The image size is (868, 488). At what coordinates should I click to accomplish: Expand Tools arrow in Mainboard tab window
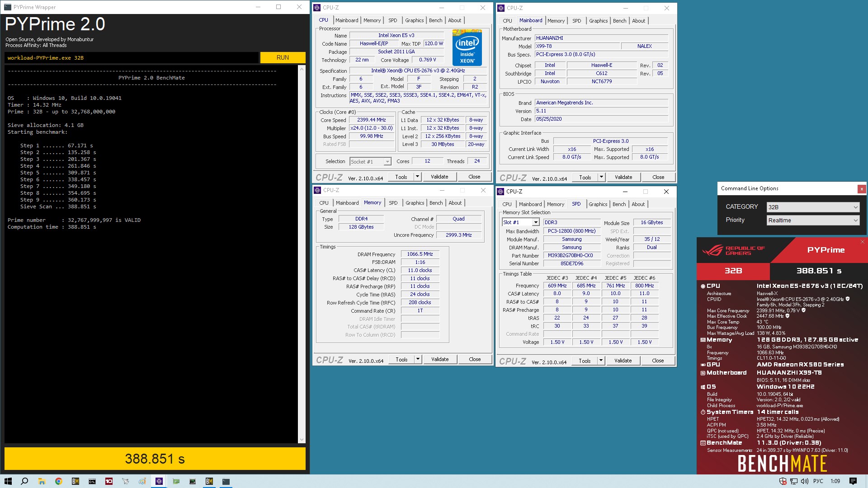pos(601,177)
